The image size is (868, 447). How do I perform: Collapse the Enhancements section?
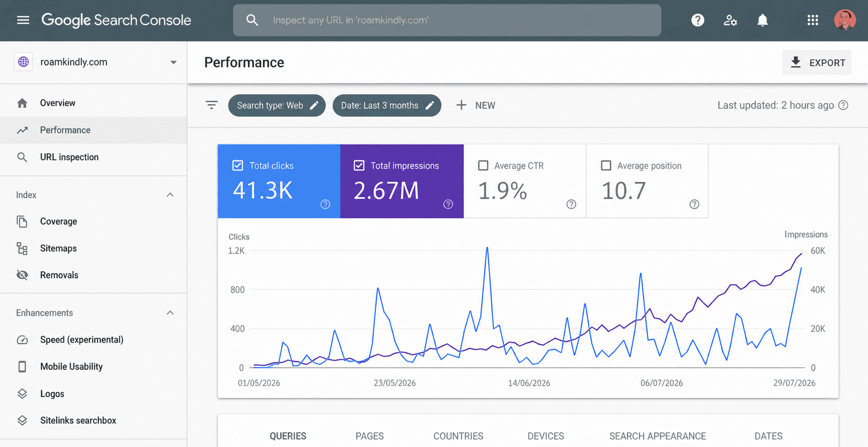(170, 313)
